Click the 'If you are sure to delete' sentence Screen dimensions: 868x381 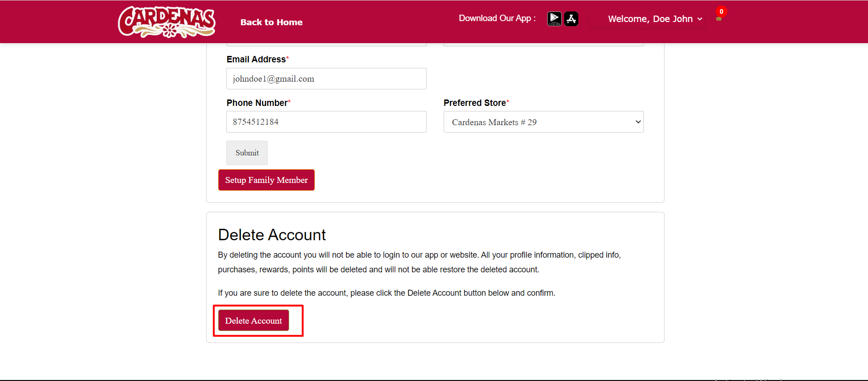click(x=386, y=293)
